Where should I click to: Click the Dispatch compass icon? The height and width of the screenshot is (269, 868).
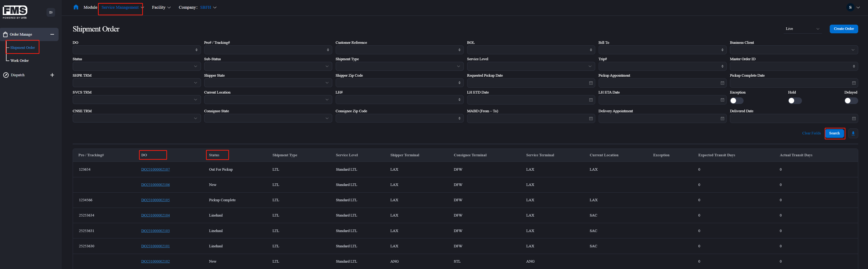click(6, 75)
